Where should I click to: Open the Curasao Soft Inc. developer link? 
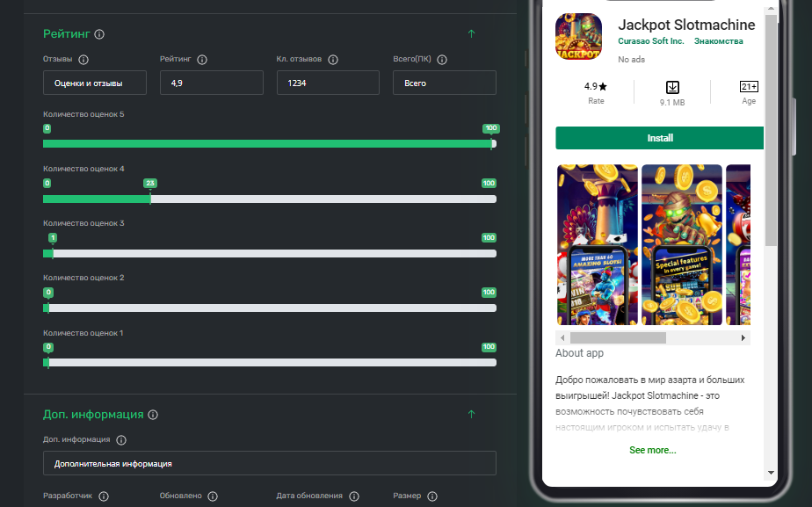(651, 41)
